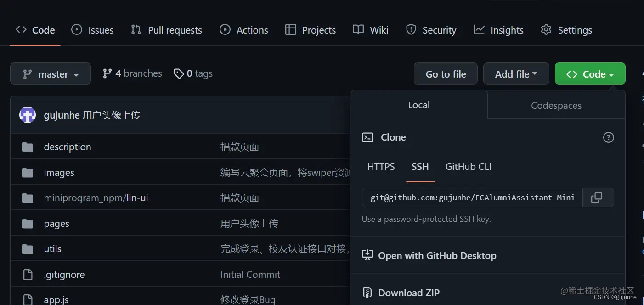
Task: Click the gujunhe avatar image
Action: pos(28,115)
